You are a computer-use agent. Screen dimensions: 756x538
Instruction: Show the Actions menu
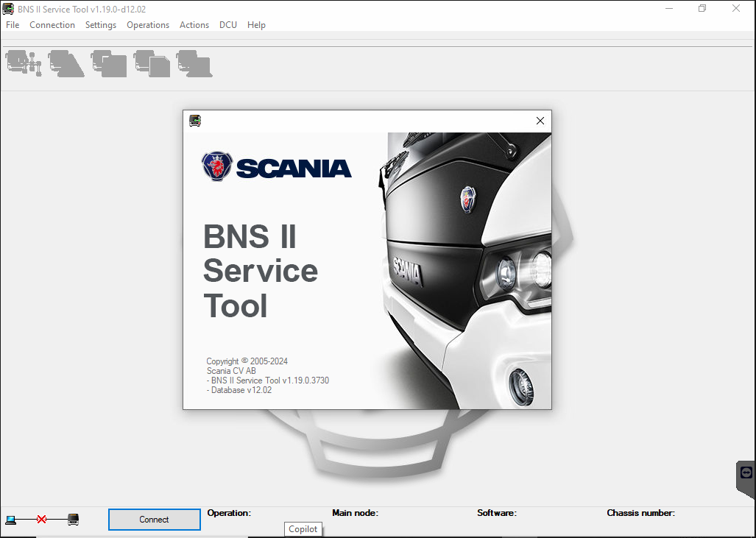coord(194,25)
